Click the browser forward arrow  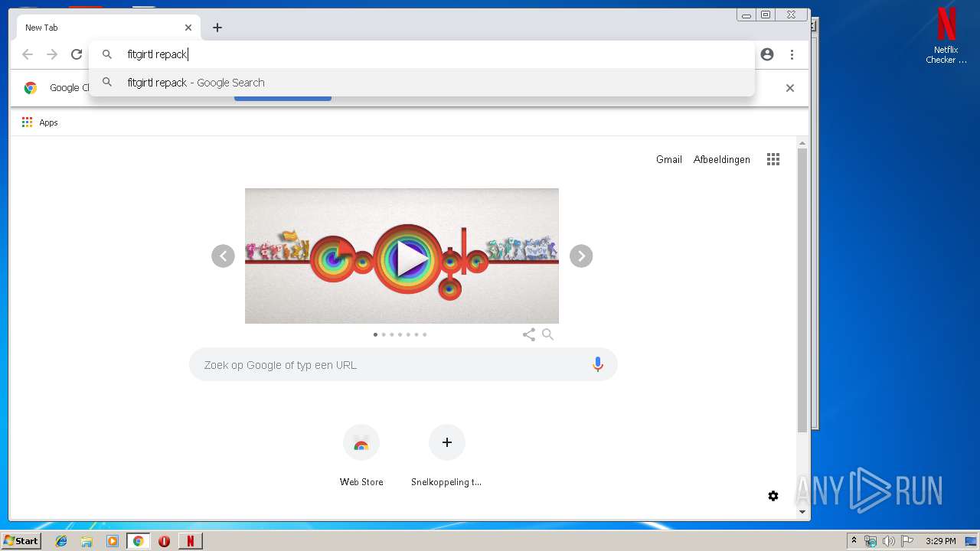click(52, 54)
